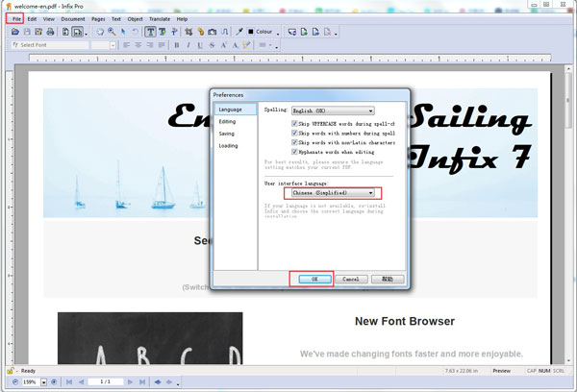Open the View menu
577x392 pixels.
pyautogui.click(x=49, y=19)
